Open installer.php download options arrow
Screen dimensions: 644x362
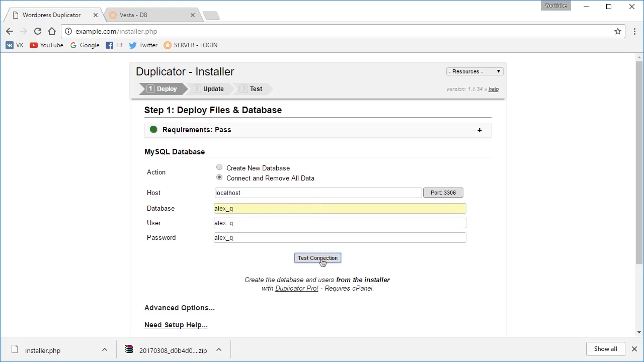coord(105,350)
